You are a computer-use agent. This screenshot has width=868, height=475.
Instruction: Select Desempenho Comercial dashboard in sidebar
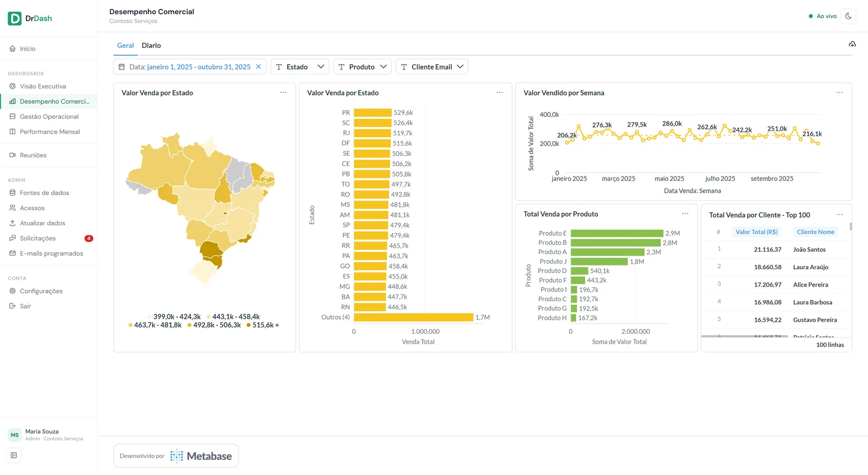pyautogui.click(x=49, y=102)
